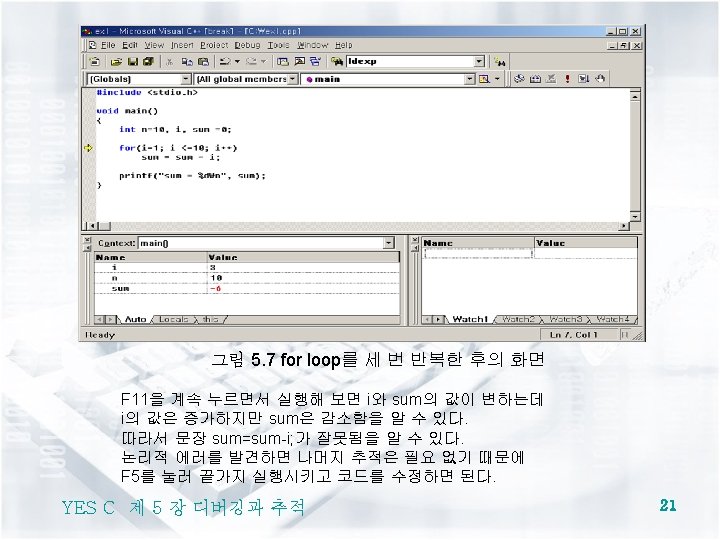The image size is (720, 540).
Task: Click the Find in Files binoculars icon
Action: tap(337, 62)
